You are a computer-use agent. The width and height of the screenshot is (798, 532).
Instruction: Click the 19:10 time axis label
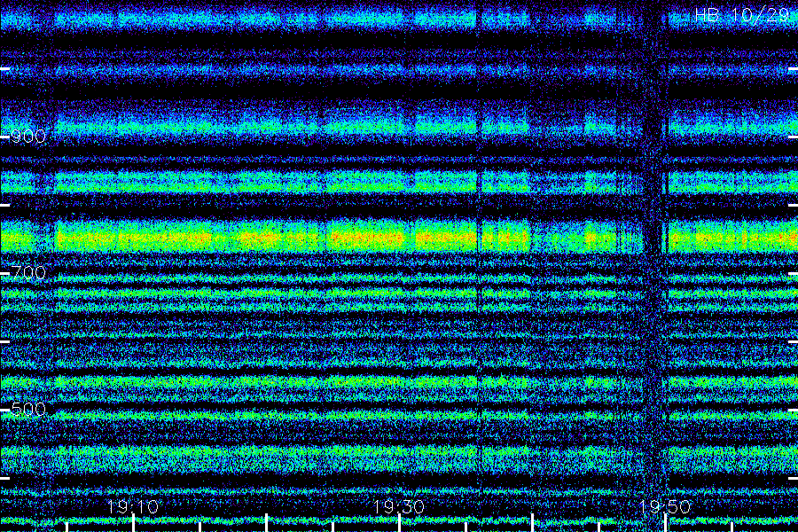point(133,507)
